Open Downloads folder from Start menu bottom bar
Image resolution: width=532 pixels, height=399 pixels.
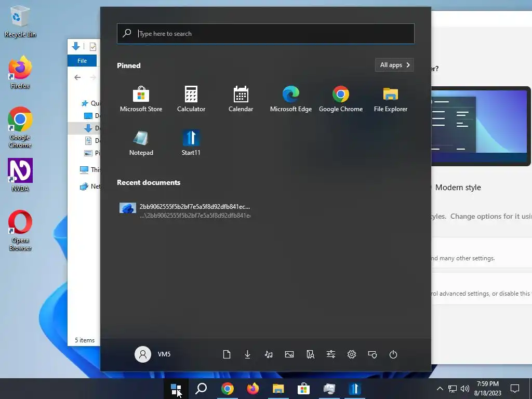click(247, 354)
